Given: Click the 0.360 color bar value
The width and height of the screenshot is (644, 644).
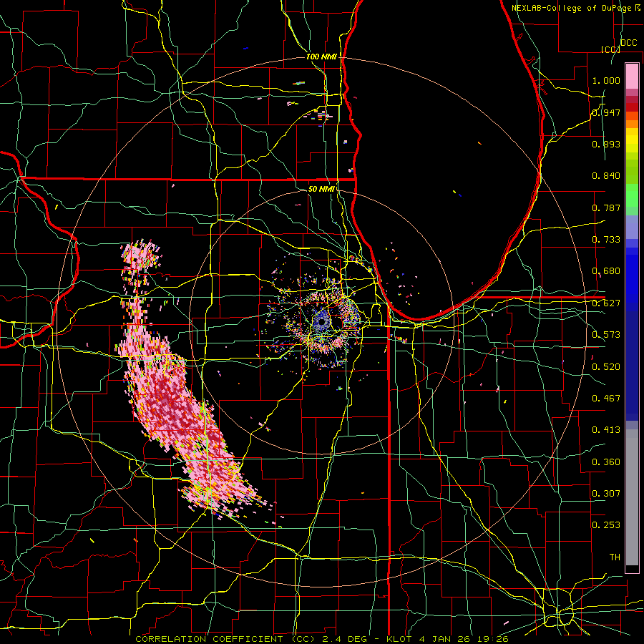Looking at the screenshot, I should (606, 462).
